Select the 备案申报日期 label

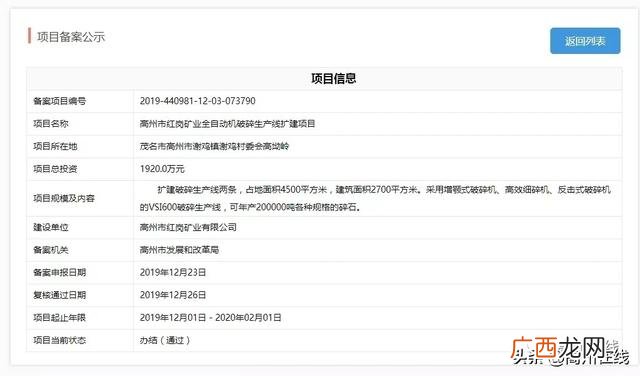pyautogui.click(x=60, y=272)
